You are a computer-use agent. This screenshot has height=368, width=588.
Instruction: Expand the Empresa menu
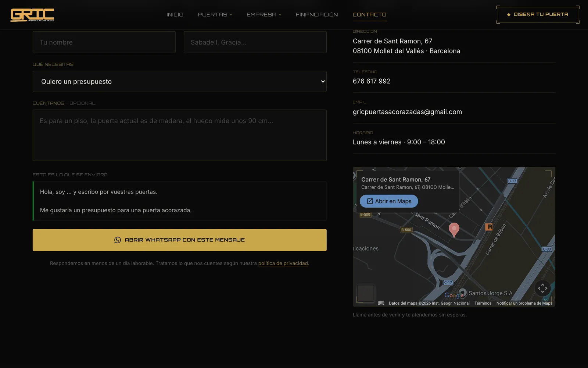click(263, 15)
